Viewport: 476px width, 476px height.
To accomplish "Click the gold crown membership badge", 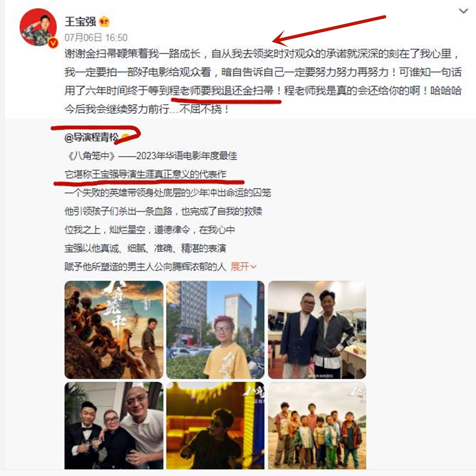I will point(104,22).
